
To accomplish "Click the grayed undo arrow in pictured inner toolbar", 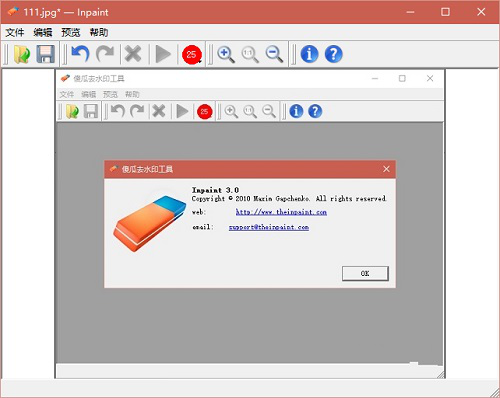I will pos(118,111).
